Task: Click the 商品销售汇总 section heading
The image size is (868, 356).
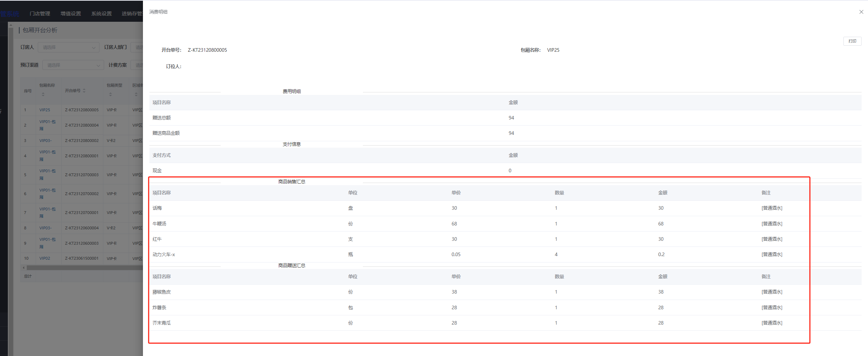Action: tap(292, 182)
